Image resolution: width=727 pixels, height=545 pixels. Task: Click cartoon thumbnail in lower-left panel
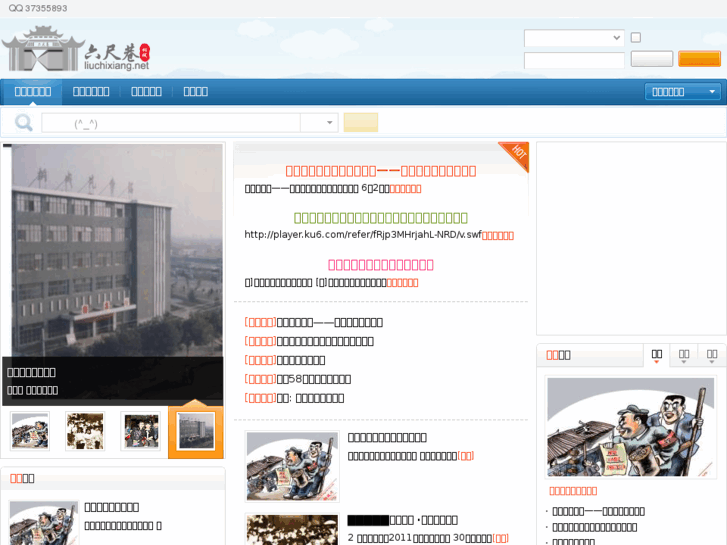pos(44,523)
